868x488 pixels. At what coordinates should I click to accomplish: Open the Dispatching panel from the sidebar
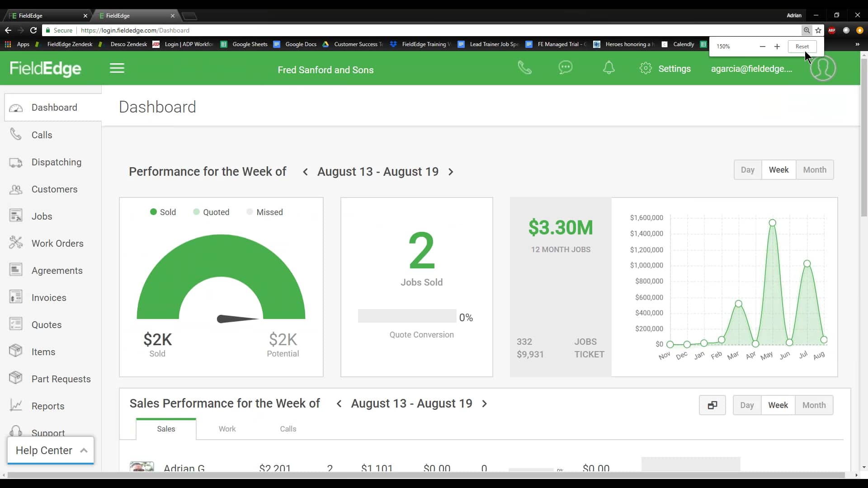coord(56,162)
